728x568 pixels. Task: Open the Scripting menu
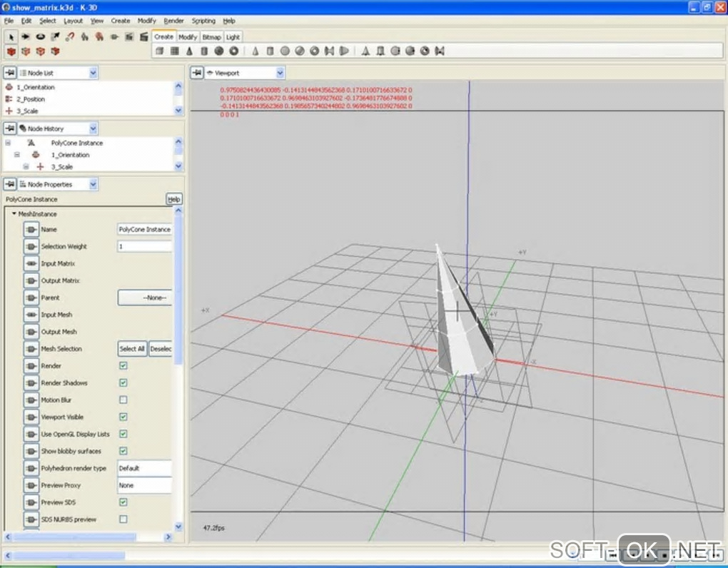click(203, 21)
